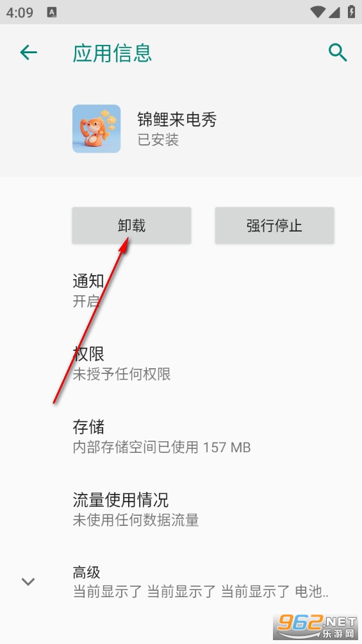Tap the 已安装 installed status text

158,140
